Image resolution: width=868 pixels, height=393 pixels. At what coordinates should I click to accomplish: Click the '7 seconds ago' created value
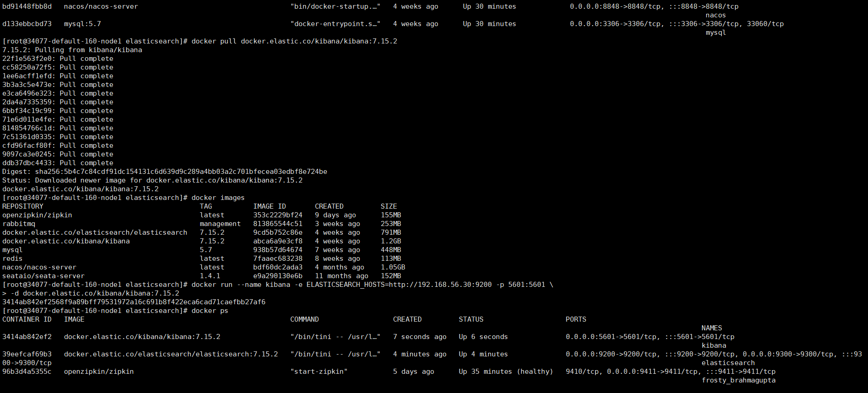coord(420,337)
